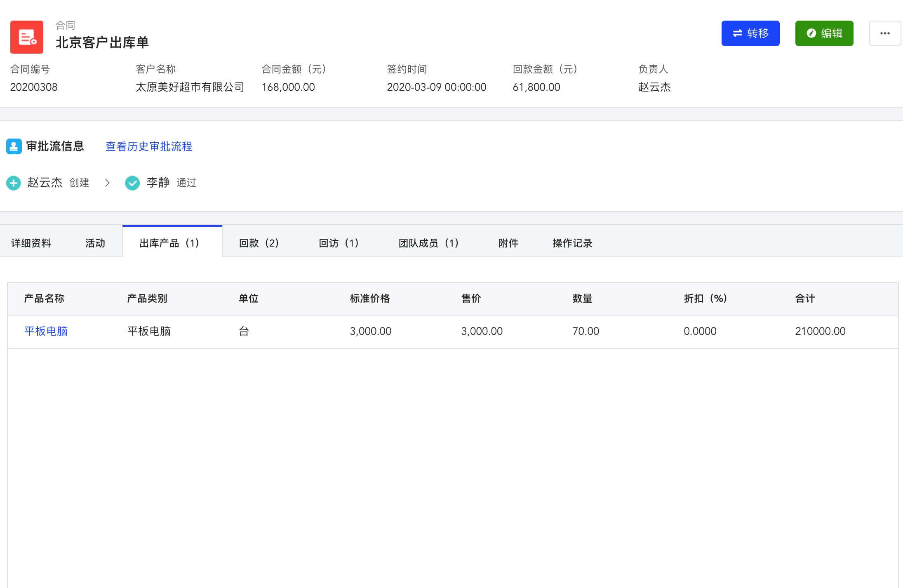The image size is (903, 588).
Task: Open the 回访 (1) tab
Action: click(x=339, y=243)
